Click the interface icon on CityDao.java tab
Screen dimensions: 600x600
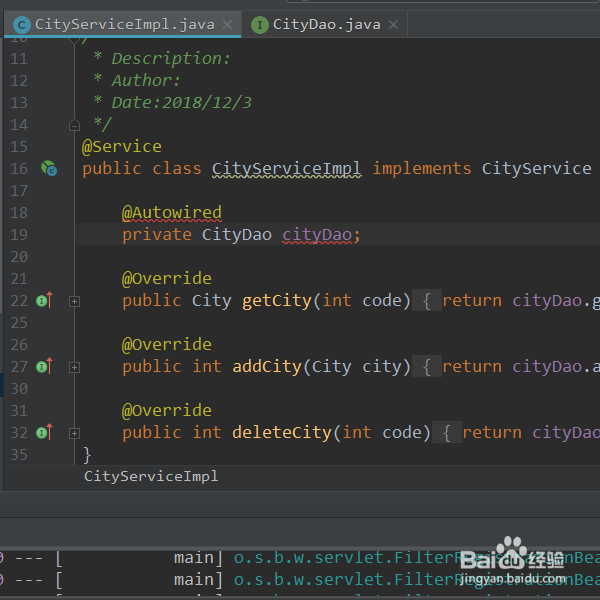[x=260, y=25]
